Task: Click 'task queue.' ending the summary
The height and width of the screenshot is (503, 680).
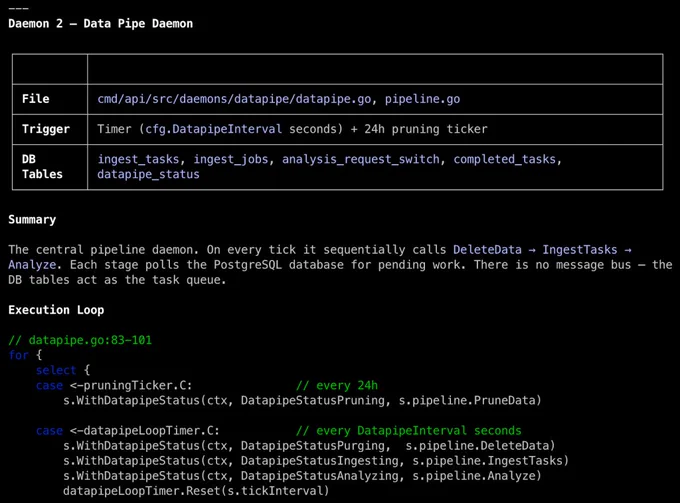Action: click(x=190, y=280)
